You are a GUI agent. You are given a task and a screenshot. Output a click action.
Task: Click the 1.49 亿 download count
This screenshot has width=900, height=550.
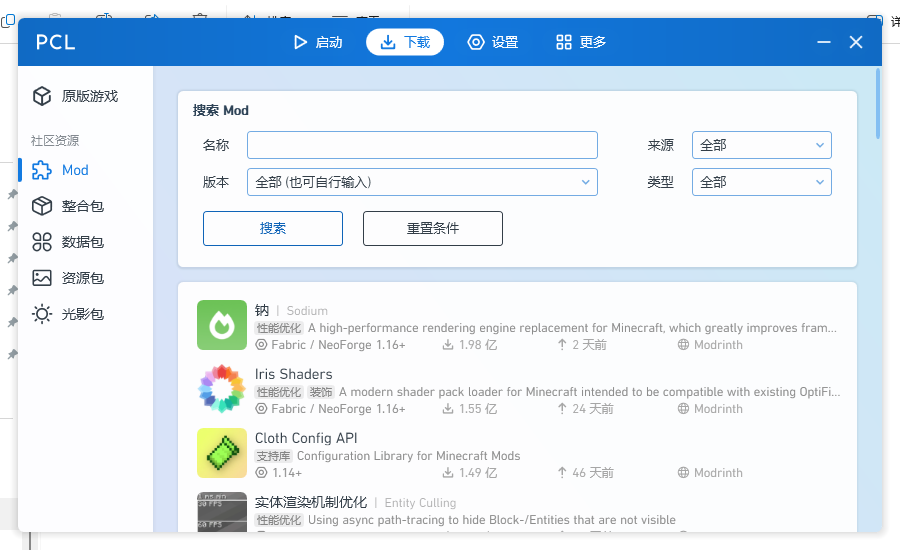(478, 472)
